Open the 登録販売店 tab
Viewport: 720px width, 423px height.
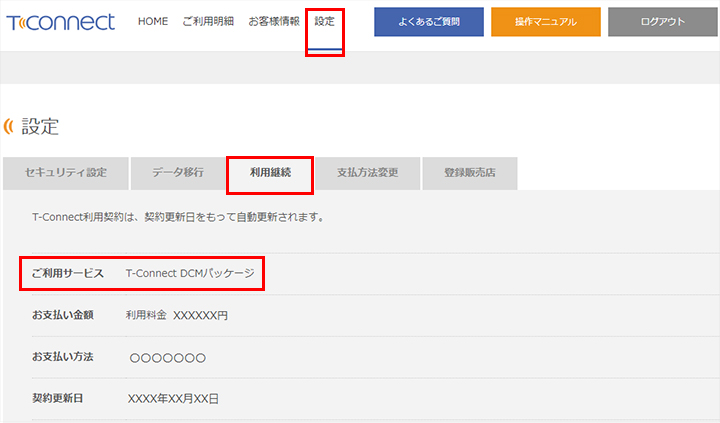click(x=470, y=173)
